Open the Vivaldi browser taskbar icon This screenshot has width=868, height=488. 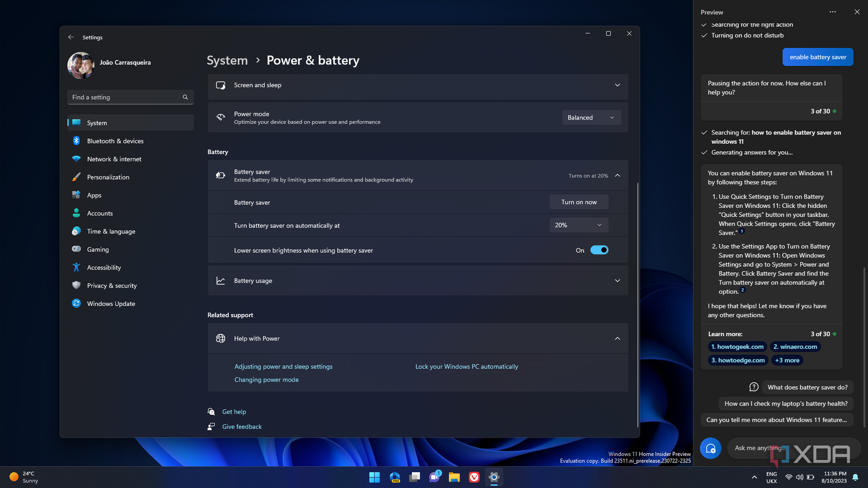pyautogui.click(x=474, y=477)
